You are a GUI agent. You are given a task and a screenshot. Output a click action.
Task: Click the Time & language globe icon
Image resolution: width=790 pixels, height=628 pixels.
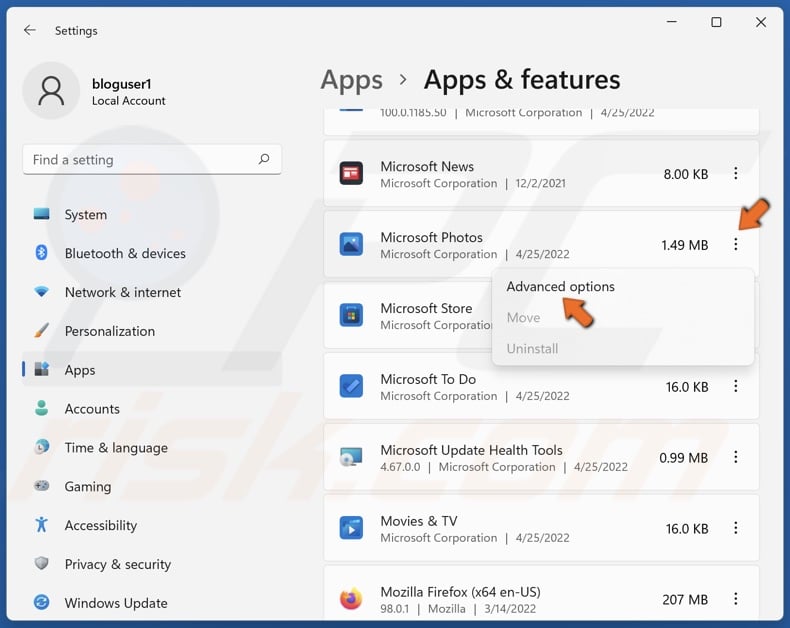[x=41, y=447]
